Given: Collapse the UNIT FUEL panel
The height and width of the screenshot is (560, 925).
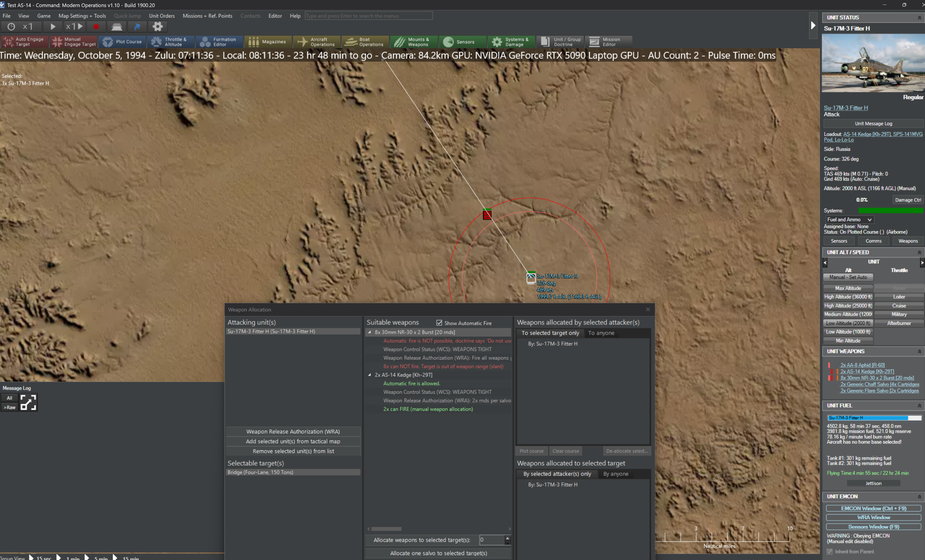Looking at the screenshot, I should [919, 405].
